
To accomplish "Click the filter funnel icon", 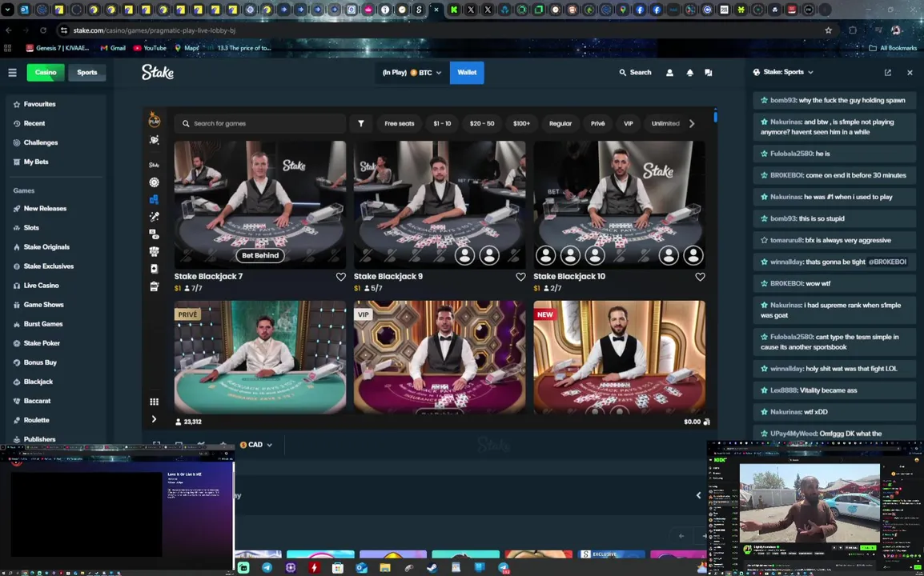I will coord(360,124).
